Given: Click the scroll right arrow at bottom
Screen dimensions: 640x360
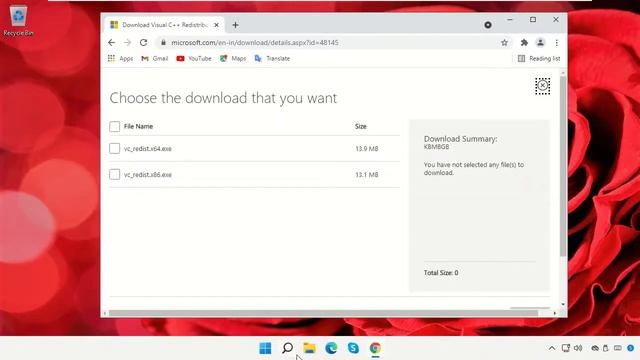Looking at the screenshot, I should click(x=554, y=313).
